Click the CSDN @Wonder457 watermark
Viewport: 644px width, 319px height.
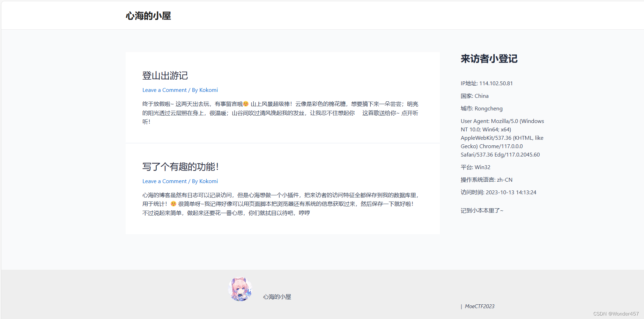tap(615, 313)
